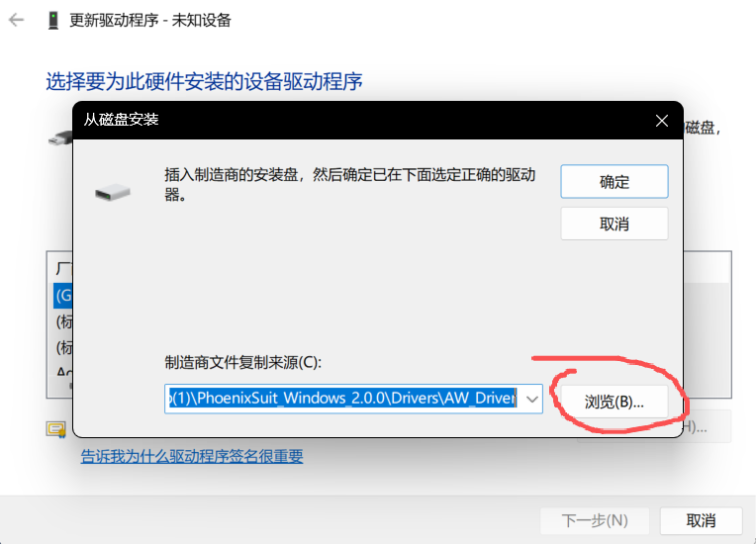Click the USB connector icon behind dialog
The height and width of the screenshot is (544, 756).
(x=60, y=138)
